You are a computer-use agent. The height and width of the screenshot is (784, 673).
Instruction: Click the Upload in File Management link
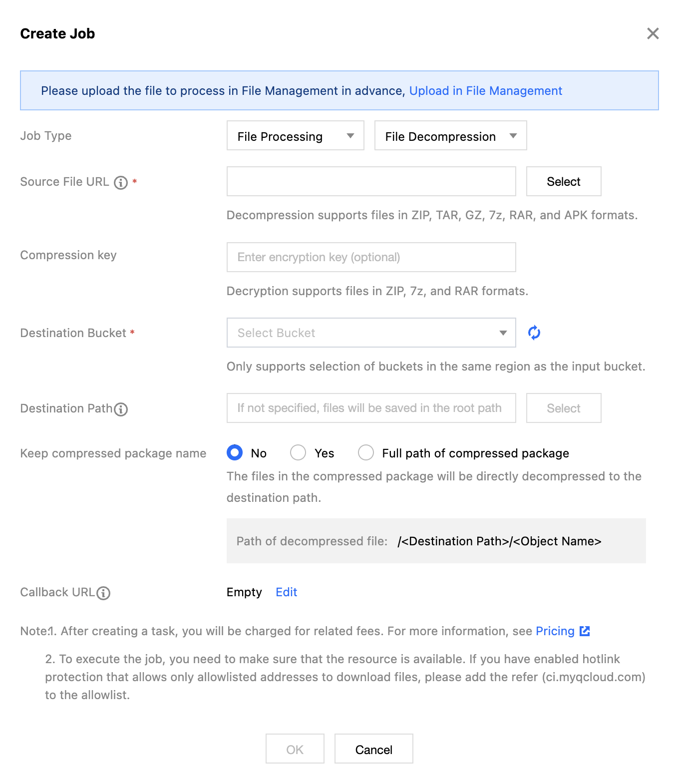(485, 91)
